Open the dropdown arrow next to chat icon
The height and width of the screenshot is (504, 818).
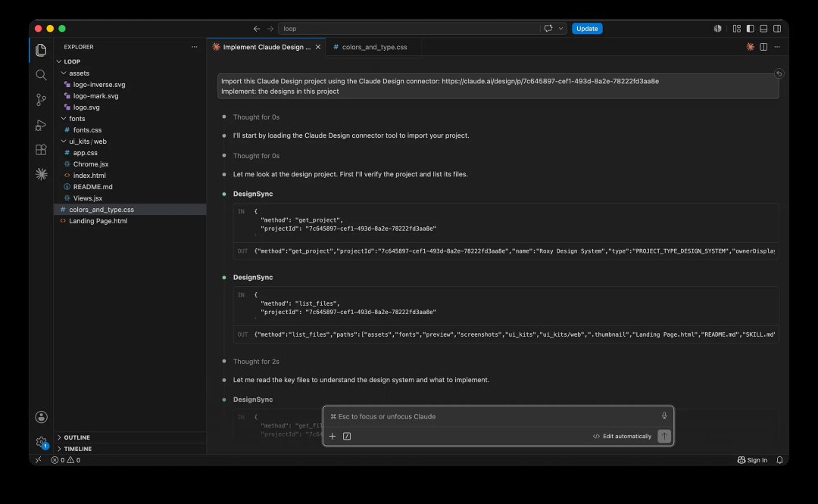(x=560, y=29)
